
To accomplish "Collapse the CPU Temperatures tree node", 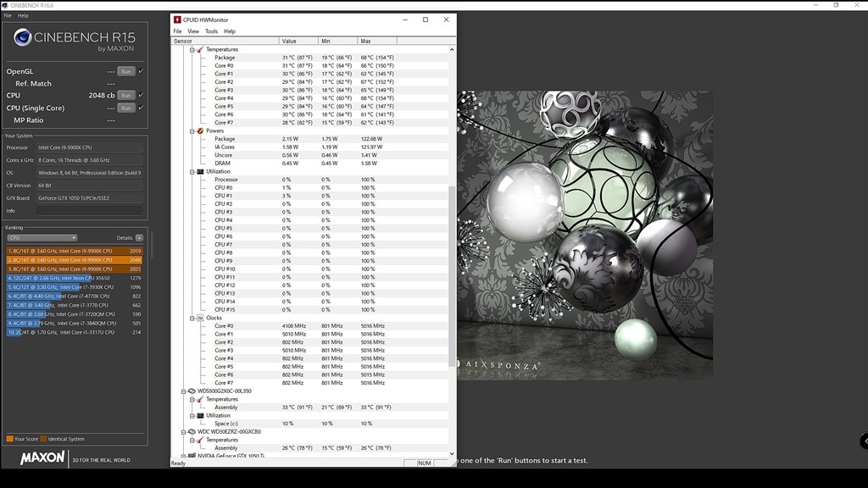I will (192, 50).
